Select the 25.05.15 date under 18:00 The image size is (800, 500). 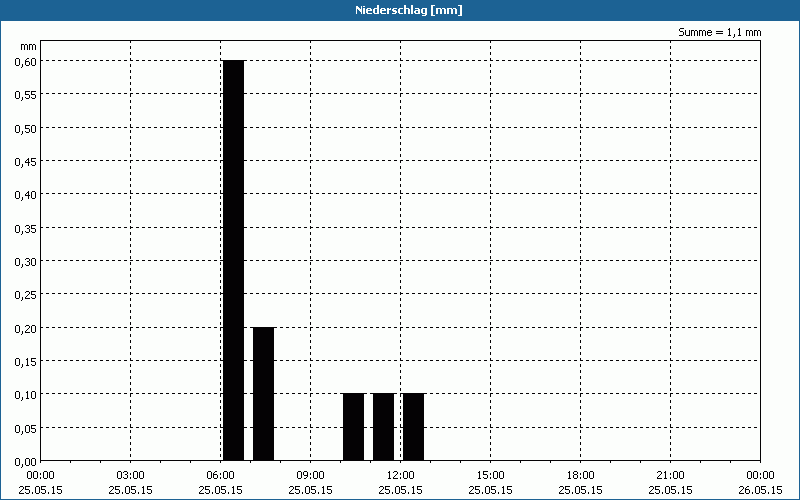tap(580, 490)
